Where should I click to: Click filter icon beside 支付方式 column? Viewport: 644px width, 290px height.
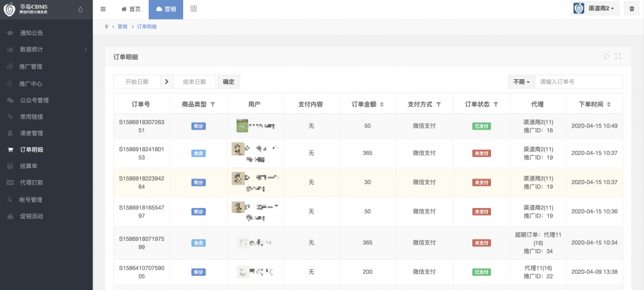click(439, 104)
